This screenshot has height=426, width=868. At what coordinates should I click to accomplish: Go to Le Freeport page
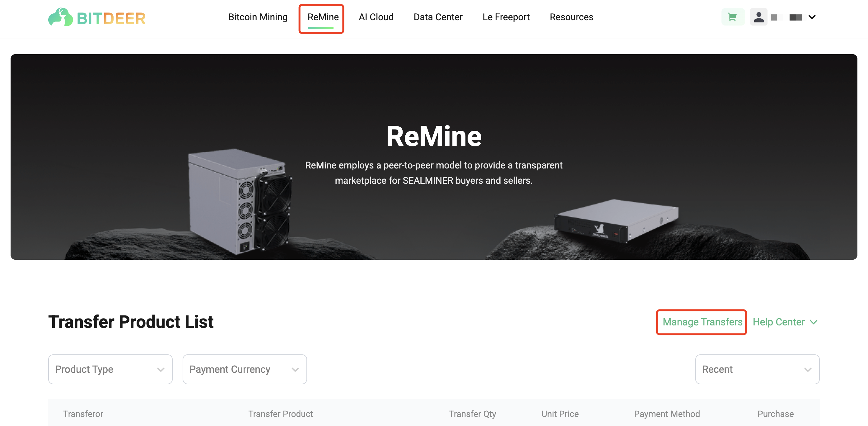tap(506, 17)
